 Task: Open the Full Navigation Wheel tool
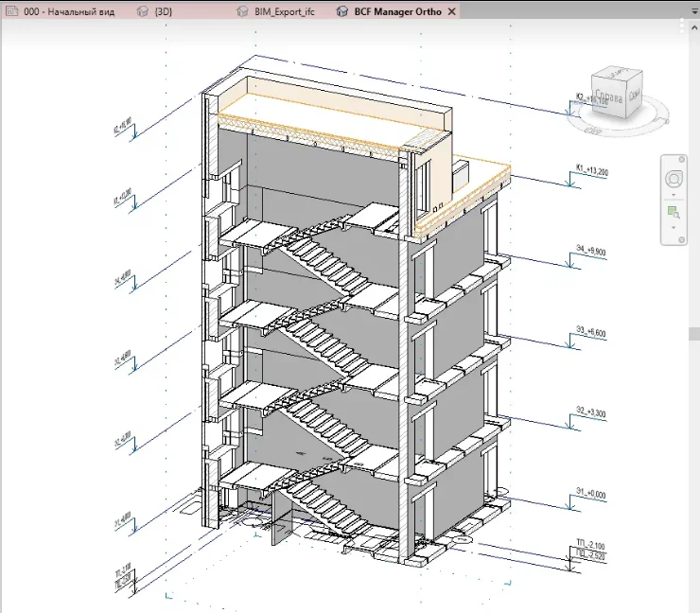tap(674, 179)
